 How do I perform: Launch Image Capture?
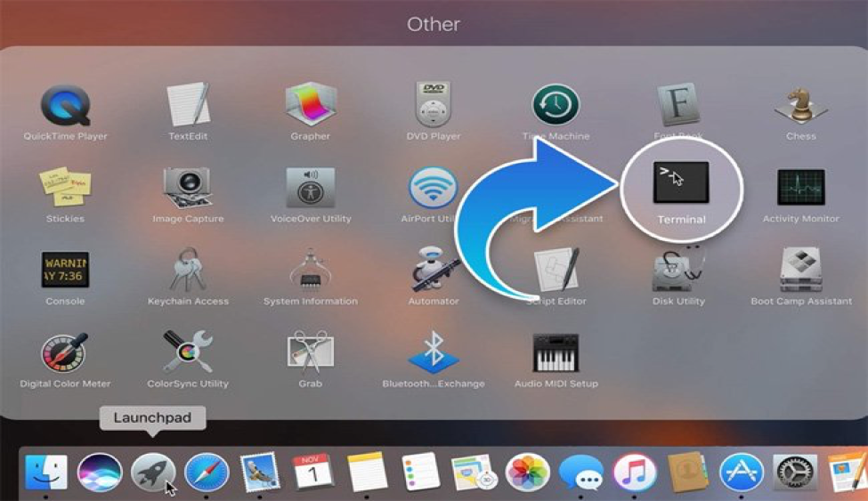(x=188, y=188)
